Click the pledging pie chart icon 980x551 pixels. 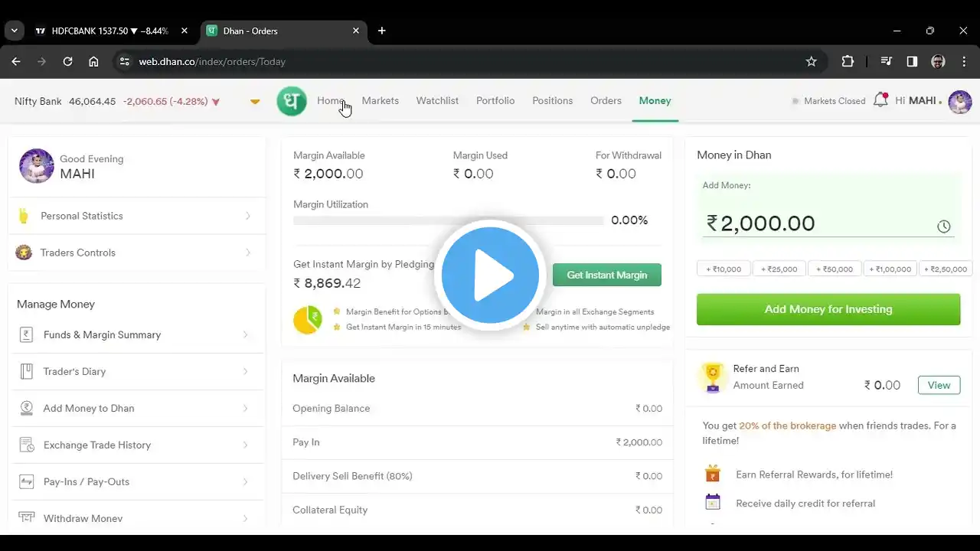pyautogui.click(x=308, y=320)
